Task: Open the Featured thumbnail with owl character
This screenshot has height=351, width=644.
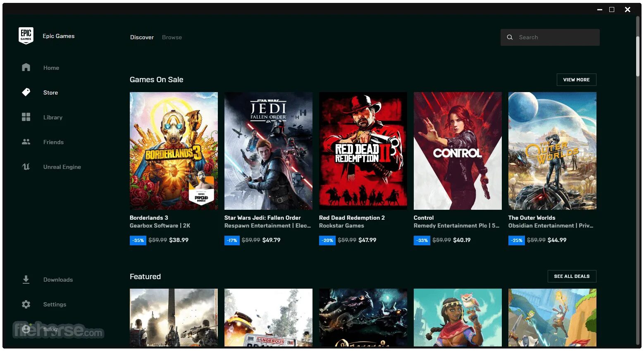Action: pyautogui.click(x=458, y=317)
